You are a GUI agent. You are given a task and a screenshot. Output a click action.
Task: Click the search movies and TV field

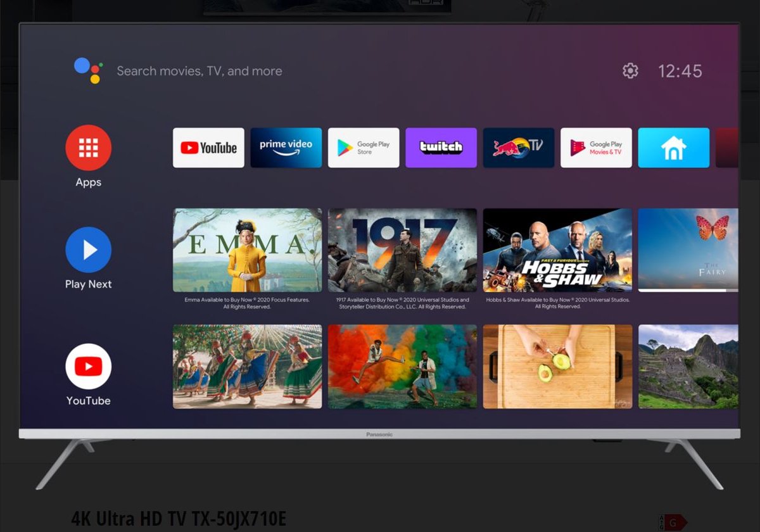tap(199, 71)
